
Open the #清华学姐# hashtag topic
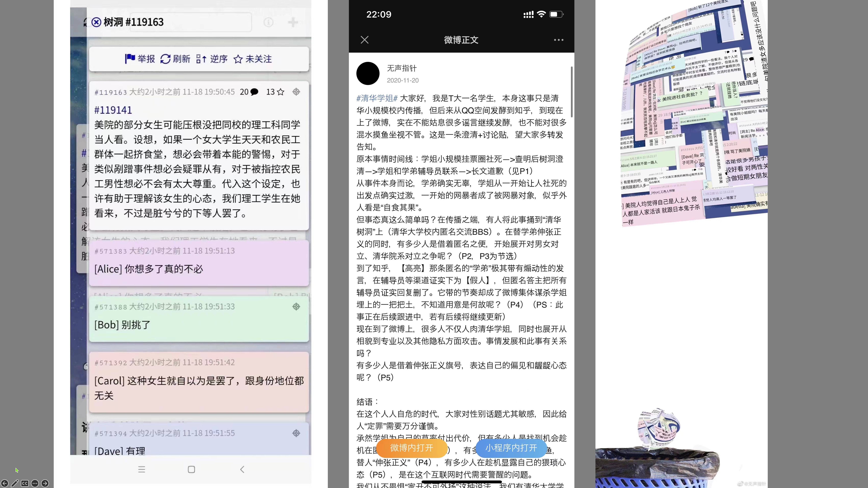point(377,98)
